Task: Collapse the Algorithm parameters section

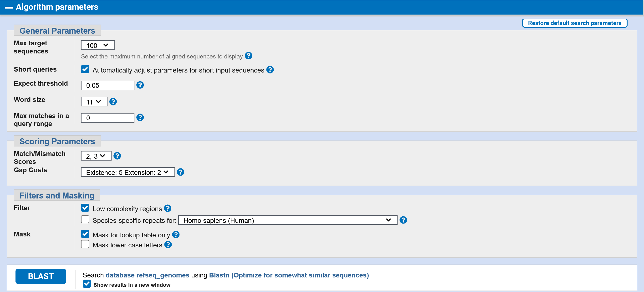Action: click(x=9, y=7)
